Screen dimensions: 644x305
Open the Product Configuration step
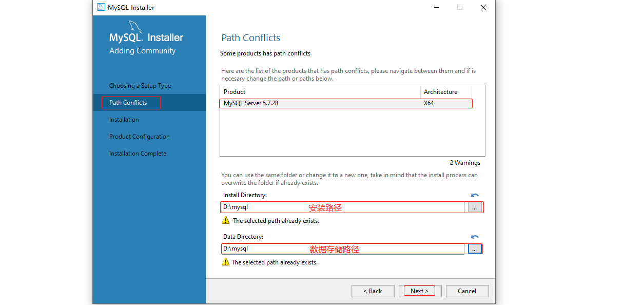[140, 137]
